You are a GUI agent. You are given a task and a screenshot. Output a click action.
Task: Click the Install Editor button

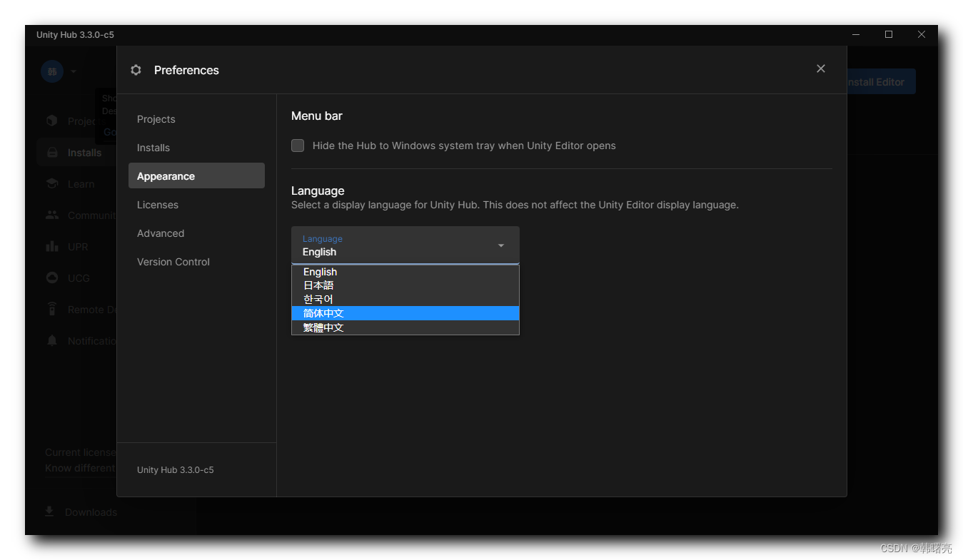881,82
